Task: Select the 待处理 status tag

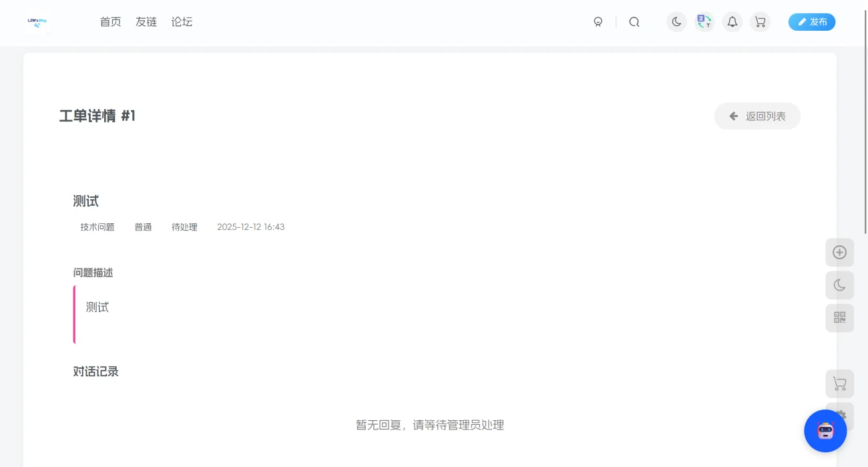Action: pos(184,226)
